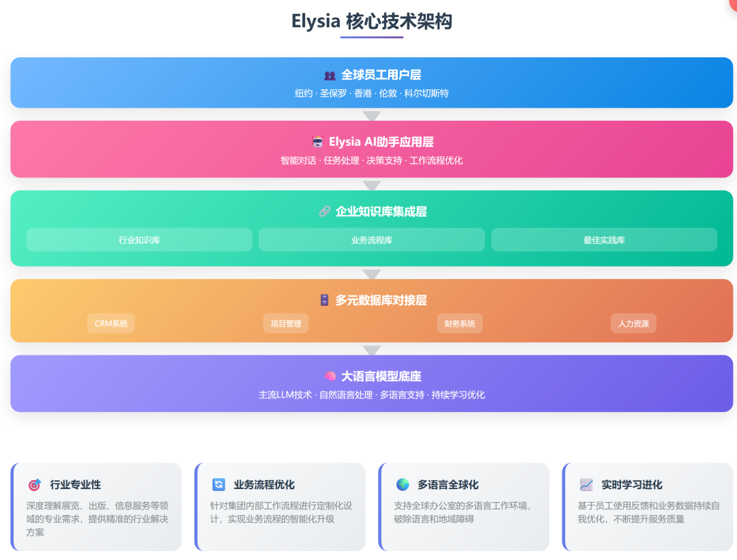Select the 最佳实践库 tag
Image resolution: width=737 pixels, height=560 pixels.
click(604, 239)
